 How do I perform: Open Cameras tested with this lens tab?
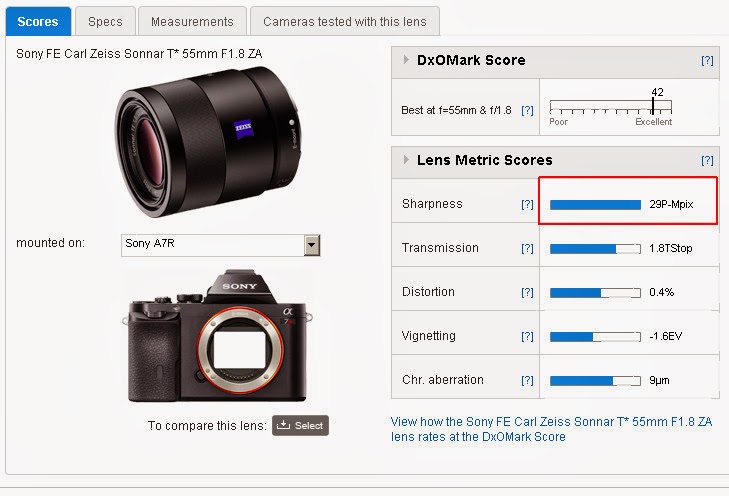(x=345, y=21)
